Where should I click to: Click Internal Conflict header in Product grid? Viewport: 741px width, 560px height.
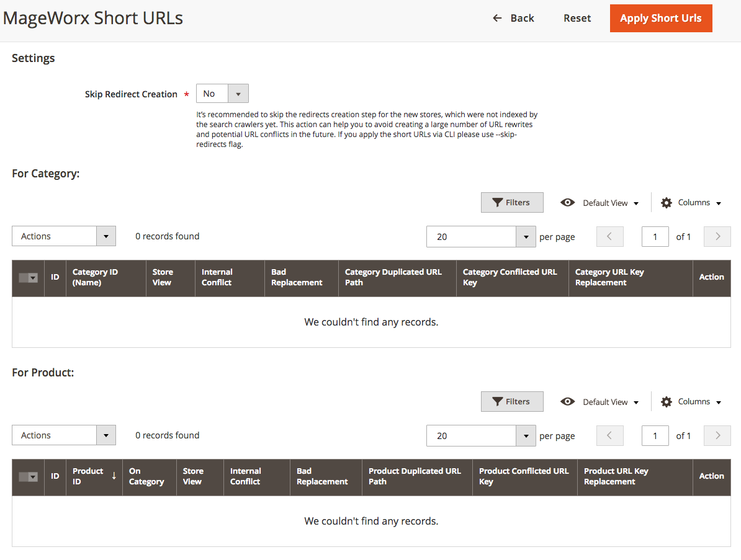pyautogui.click(x=256, y=478)
